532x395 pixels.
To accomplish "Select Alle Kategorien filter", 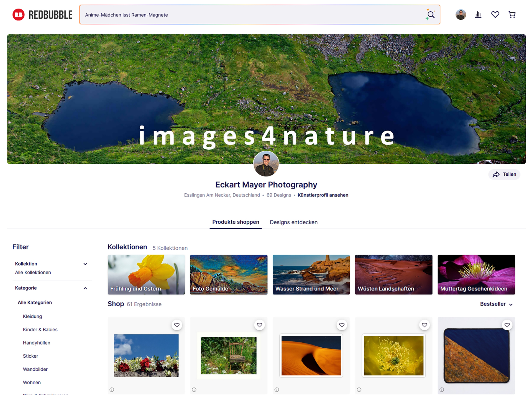I will point(35,302).
